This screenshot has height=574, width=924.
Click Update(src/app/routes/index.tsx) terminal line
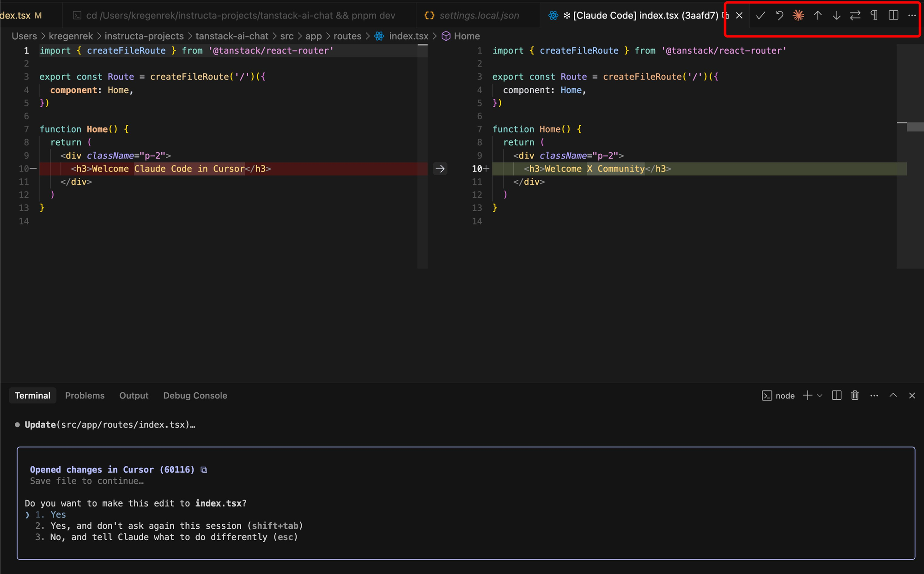tap(110, 425)
